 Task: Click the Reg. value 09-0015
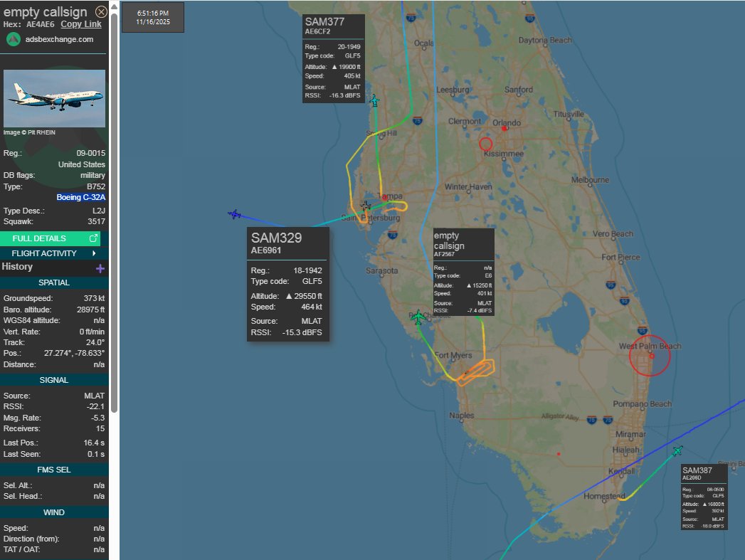coord(91,153)
